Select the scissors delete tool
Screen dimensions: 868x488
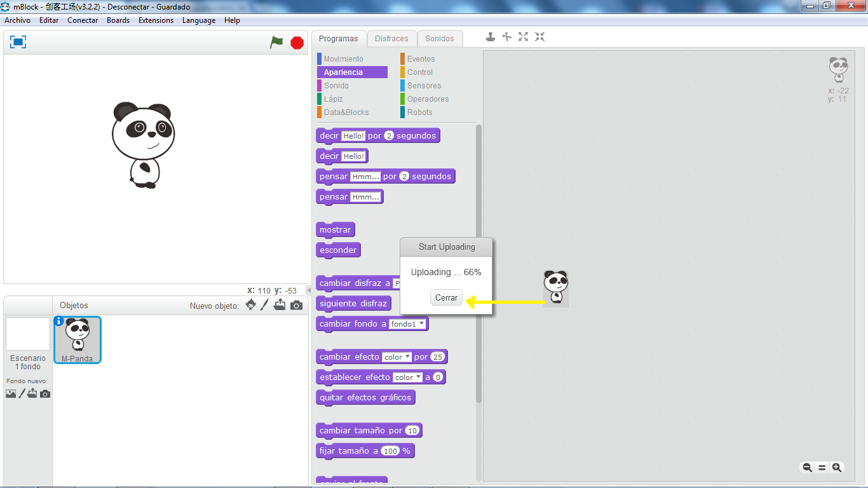506,37
